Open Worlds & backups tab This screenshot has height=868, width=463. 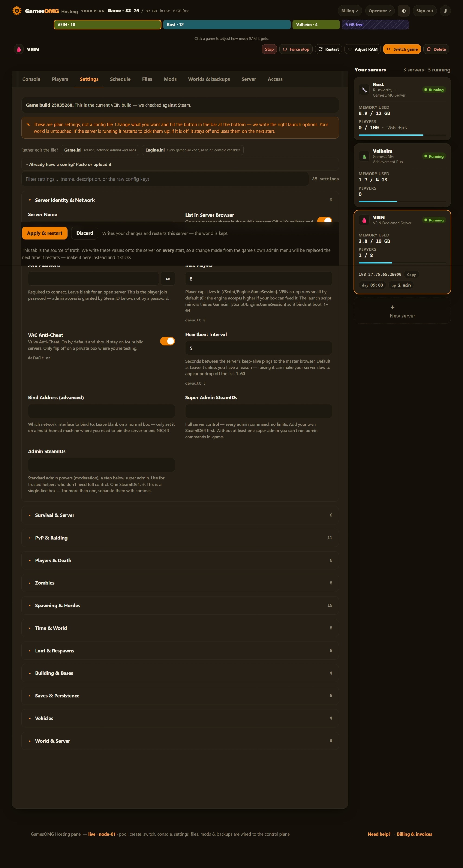coord(209,79)
